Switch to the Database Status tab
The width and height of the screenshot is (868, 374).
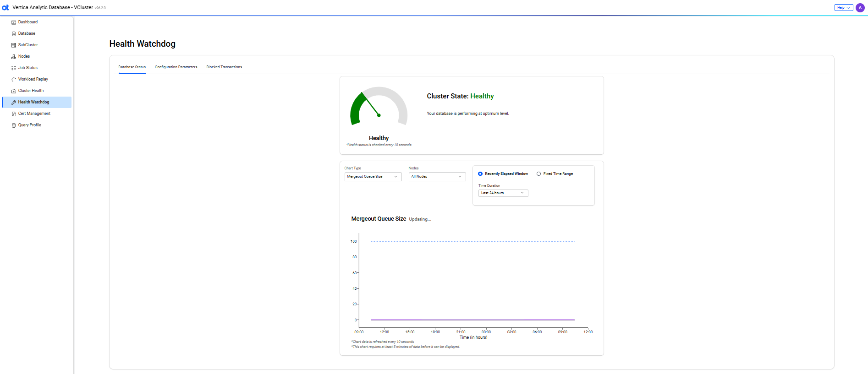click(x=132, y=67)
